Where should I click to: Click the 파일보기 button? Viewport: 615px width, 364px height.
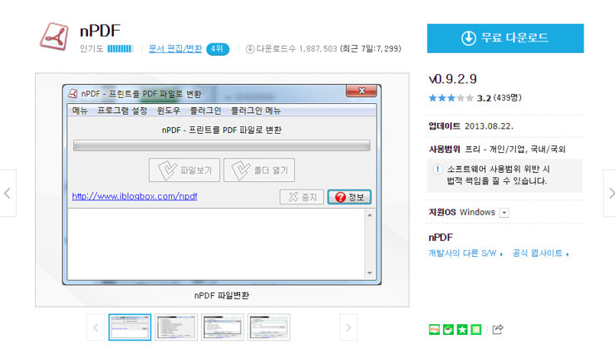(184, 170)
